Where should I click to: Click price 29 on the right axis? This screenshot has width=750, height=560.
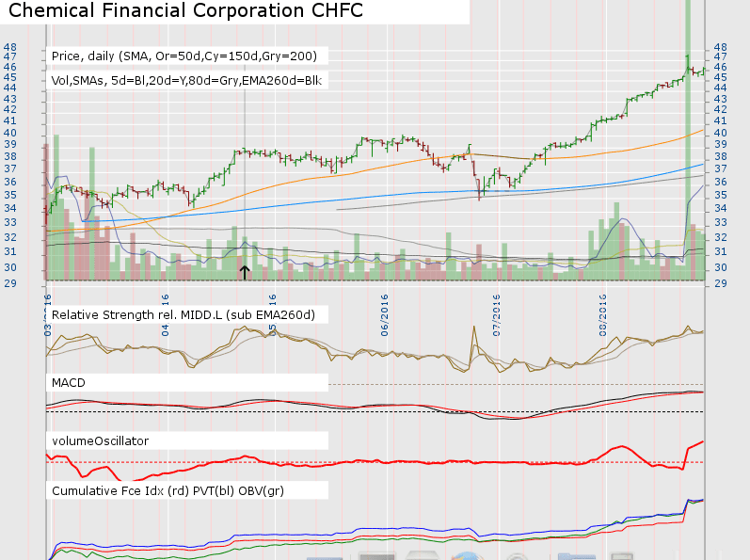coord(720,283)
